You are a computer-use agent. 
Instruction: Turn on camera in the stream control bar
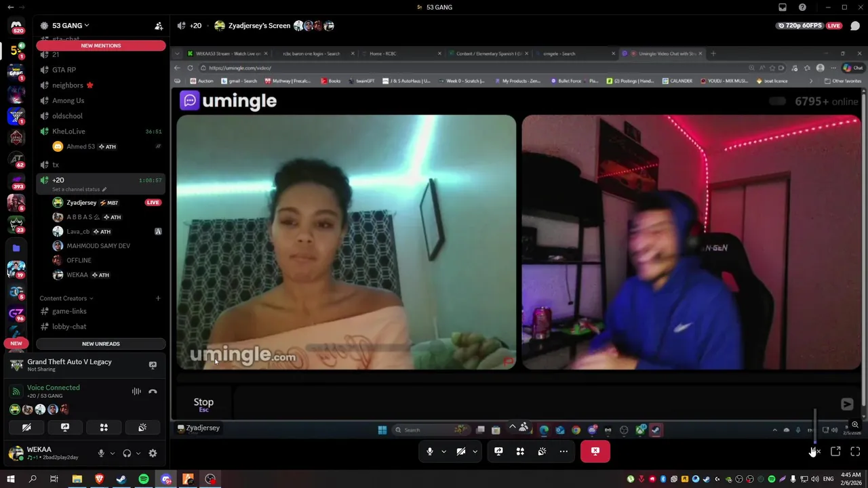point(461,451)
